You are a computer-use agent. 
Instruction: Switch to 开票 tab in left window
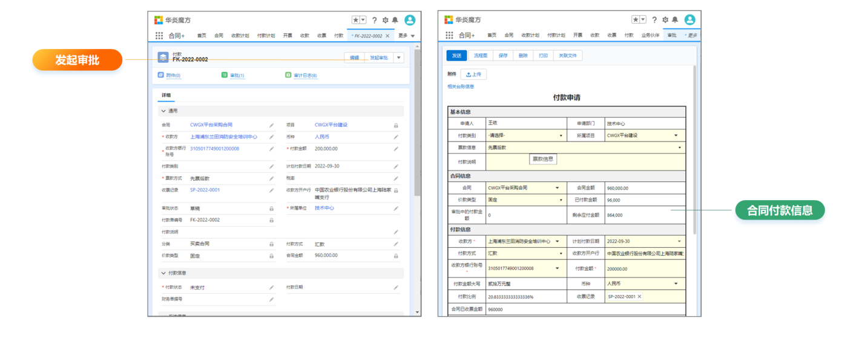click(288, 36)
